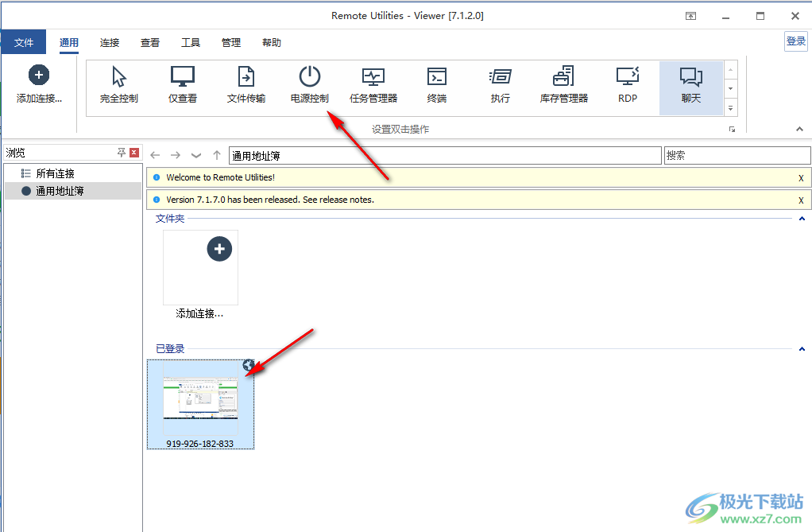Click the Search (搜索) field
Image resolution: width=812 pixels, height=532 pixels.
737,156
